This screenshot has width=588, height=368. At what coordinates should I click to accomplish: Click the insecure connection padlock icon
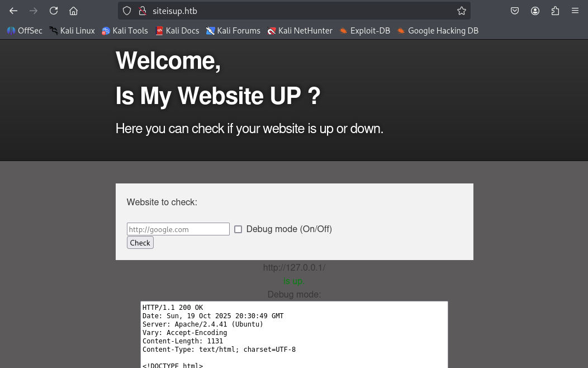(x=142, y=11)
